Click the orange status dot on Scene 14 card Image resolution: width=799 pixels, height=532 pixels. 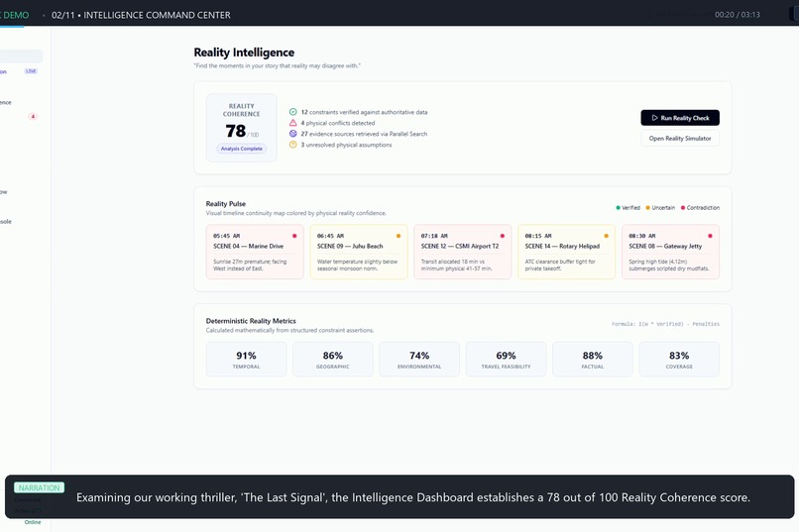point(607,236)
